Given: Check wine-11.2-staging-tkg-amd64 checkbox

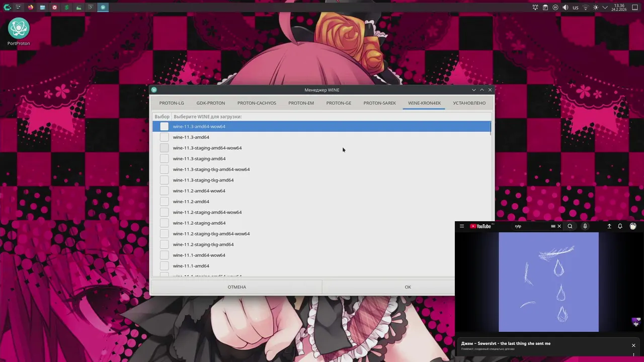Looking at the screenshot, I should coord(164,244).
